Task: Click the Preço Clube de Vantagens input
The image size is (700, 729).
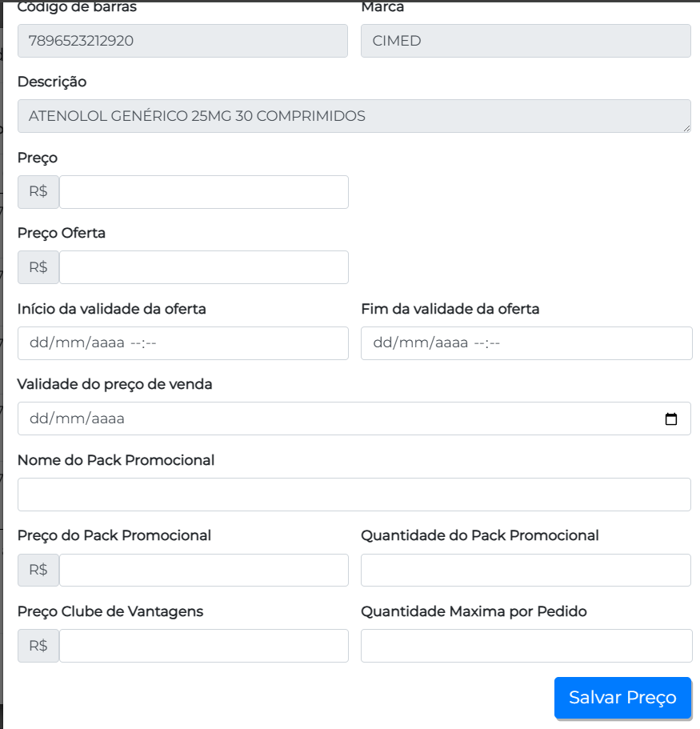Action: click(x=204, y=646)
